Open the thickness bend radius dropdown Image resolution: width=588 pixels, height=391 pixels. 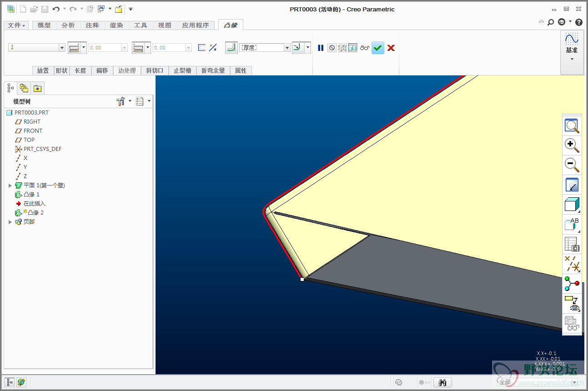pyautogui.click(x=287, y=48)
